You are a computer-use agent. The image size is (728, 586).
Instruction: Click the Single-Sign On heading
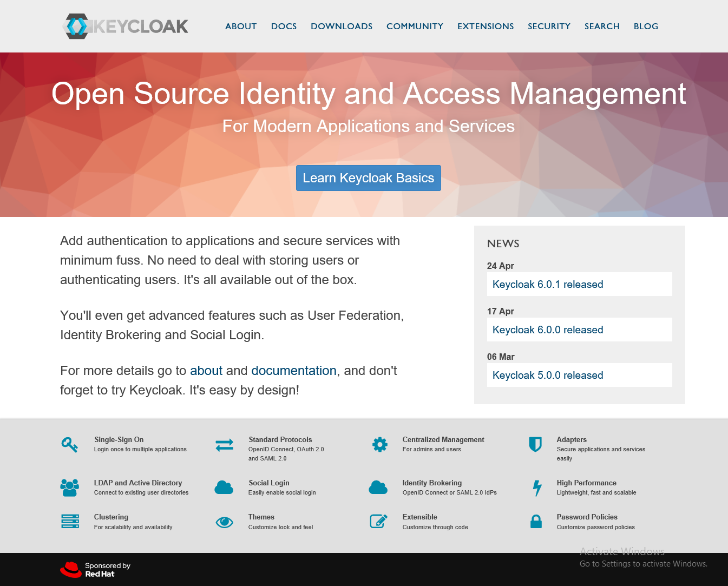click(x=119, y=439)
